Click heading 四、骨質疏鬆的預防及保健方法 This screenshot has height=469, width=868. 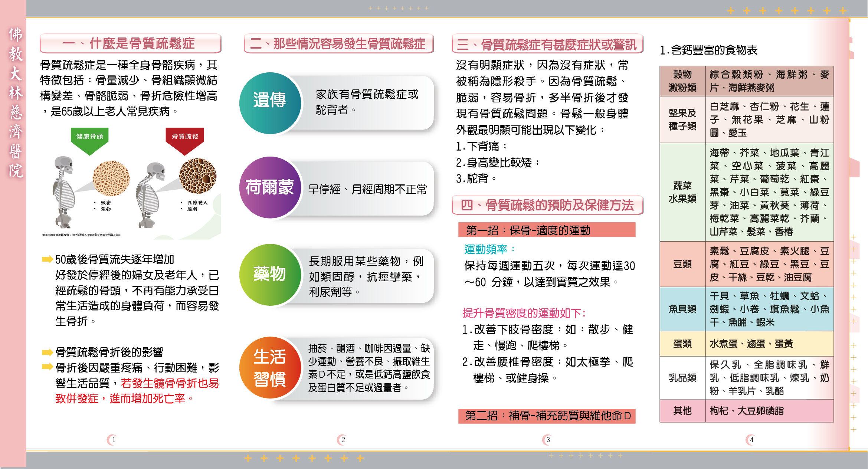click(547, 205)
